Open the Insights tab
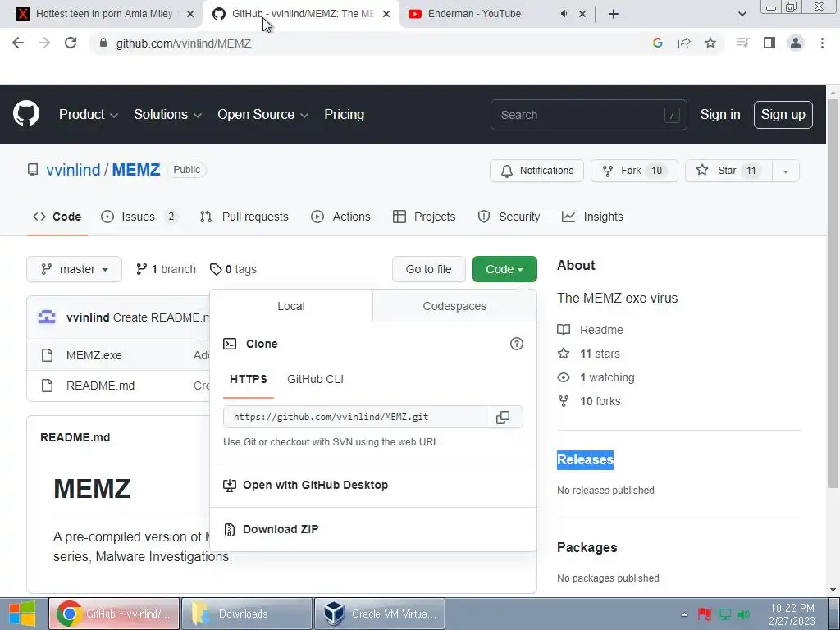Viewport: 840px width, 630px height. tap(592, 217)
